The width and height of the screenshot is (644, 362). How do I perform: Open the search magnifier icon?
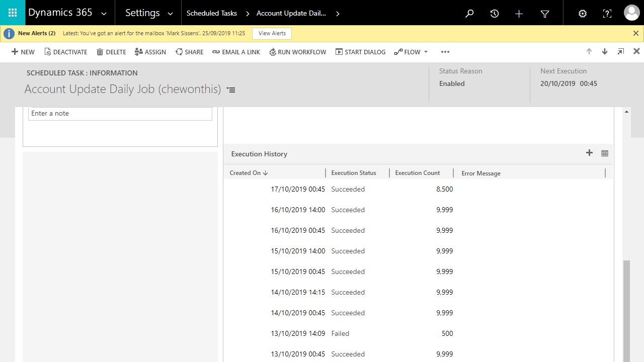pyautogui.click(x=469, y=14)
